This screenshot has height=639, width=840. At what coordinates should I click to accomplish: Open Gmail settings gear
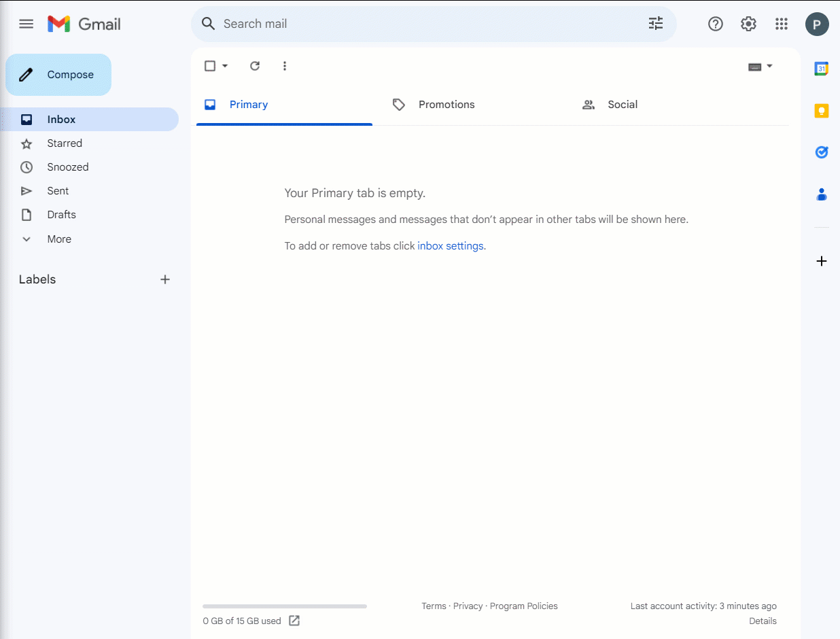coord(748,24)
